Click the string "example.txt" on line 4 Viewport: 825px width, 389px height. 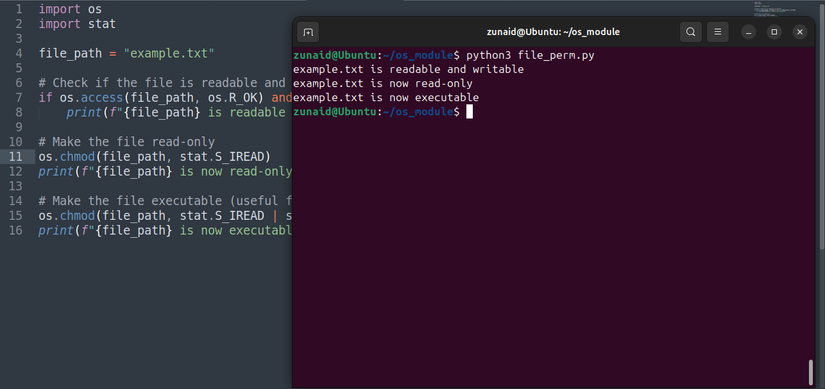coord(168,53)
